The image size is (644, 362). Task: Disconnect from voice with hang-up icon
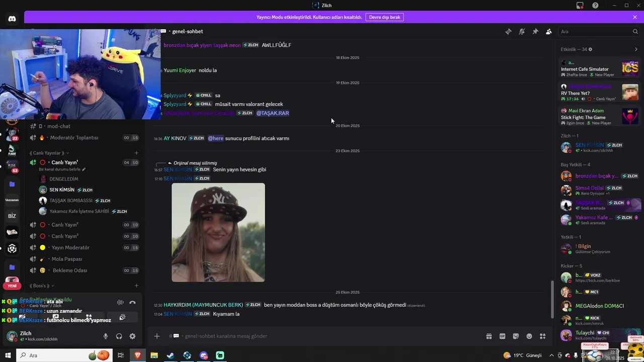click(132, 302)
